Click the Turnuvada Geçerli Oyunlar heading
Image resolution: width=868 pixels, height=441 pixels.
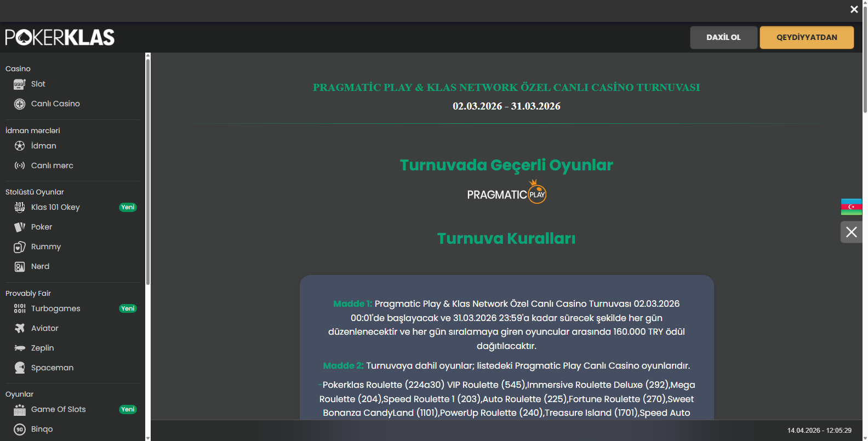pos(506,165)
